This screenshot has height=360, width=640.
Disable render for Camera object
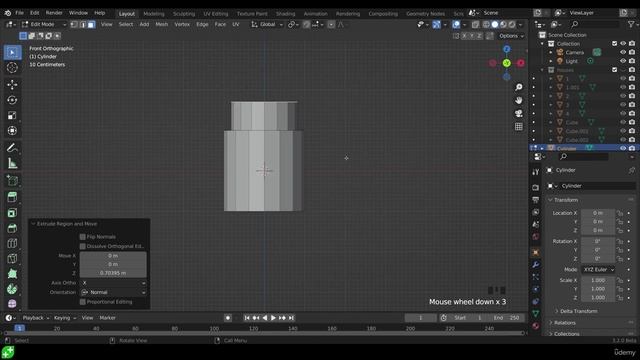[x=632, y=52]
